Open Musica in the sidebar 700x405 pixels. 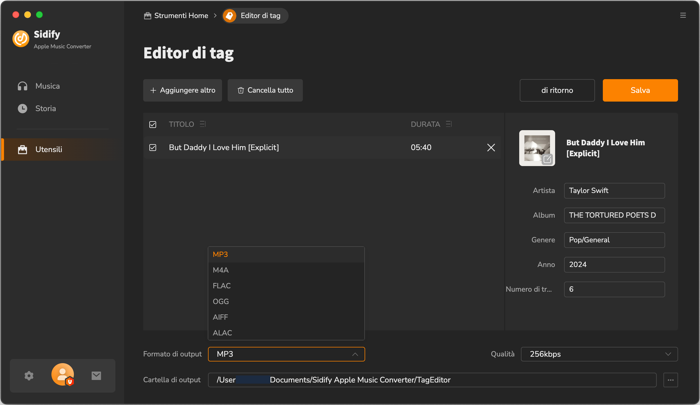[x=47, y=86]
